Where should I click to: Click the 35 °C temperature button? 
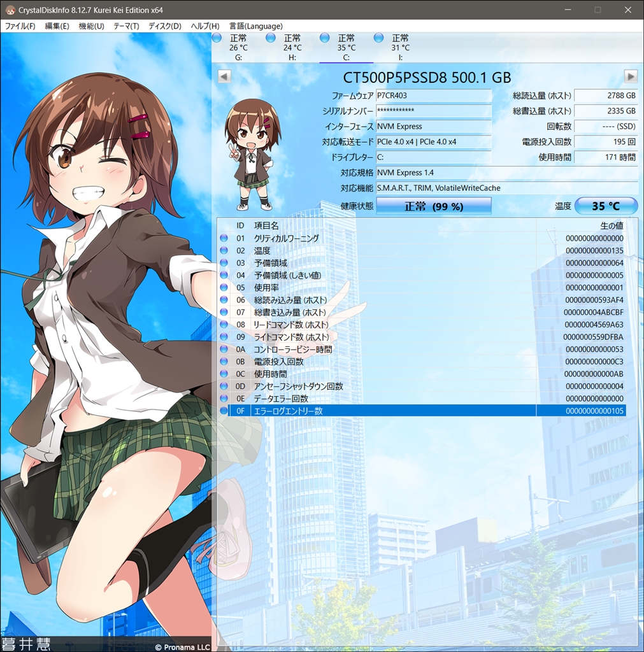(606, 206)
